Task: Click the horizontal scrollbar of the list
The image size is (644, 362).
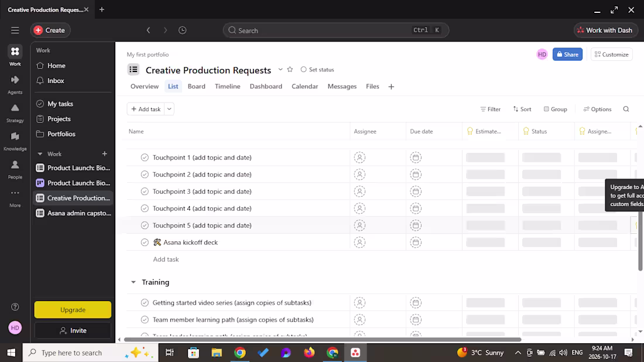Action: tap(323, 340)
